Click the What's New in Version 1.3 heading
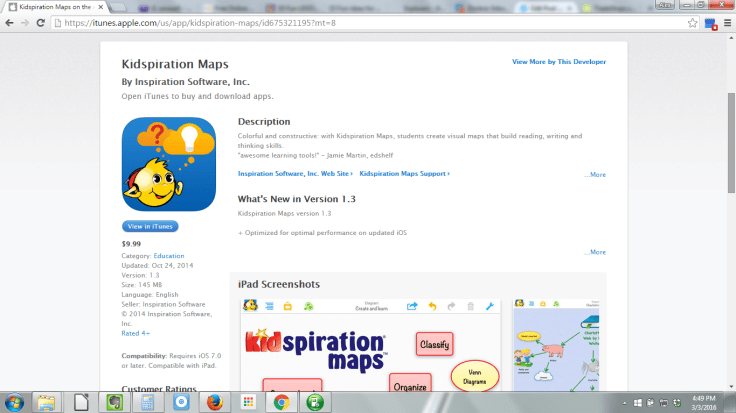This screenshot has width=736, height=413. click(x=297, y=199)
